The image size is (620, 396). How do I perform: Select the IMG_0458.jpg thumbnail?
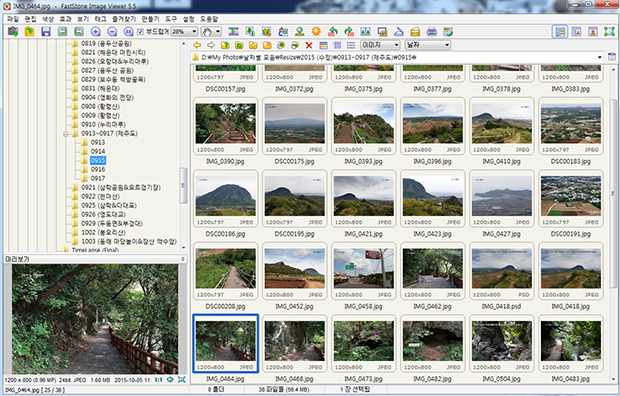[363, 271]
